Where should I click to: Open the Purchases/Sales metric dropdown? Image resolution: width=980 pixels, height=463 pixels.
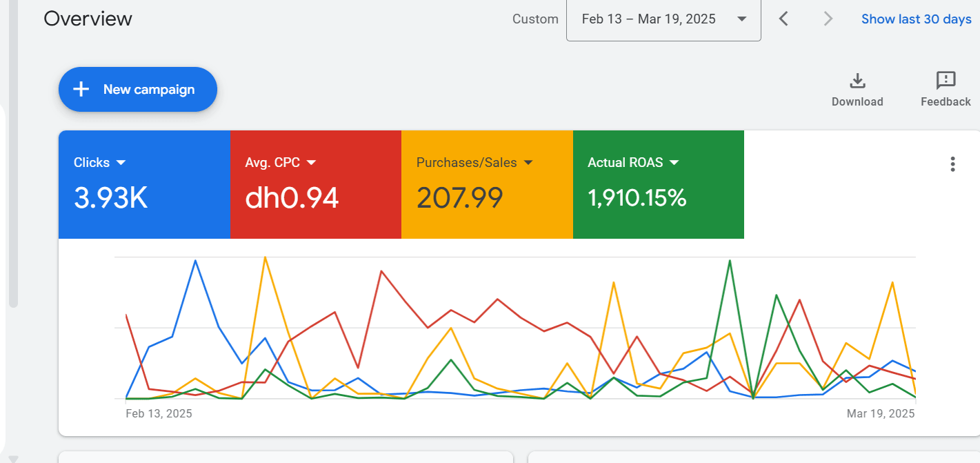pyautogui.click(x=528, y=163)
